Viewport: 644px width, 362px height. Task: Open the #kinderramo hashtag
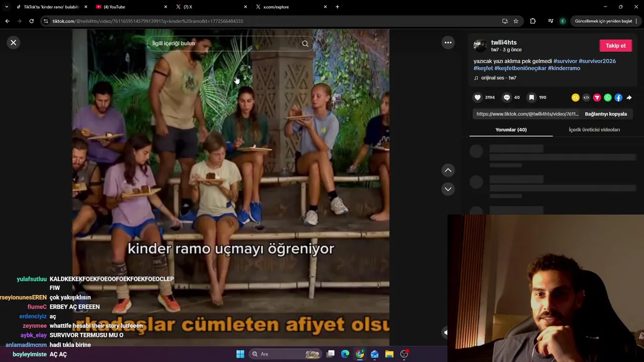tap(564, 68)
